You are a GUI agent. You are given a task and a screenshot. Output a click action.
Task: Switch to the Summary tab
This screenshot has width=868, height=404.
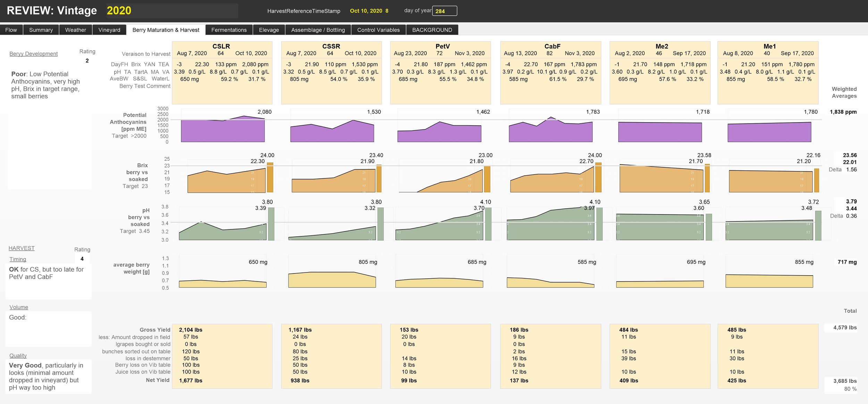[41, 30]
